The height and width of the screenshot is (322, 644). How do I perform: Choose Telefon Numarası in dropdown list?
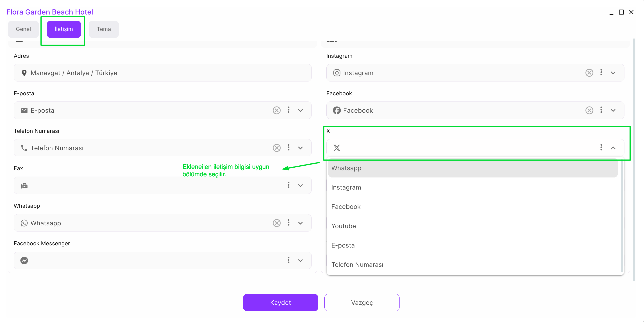point(357,264)
